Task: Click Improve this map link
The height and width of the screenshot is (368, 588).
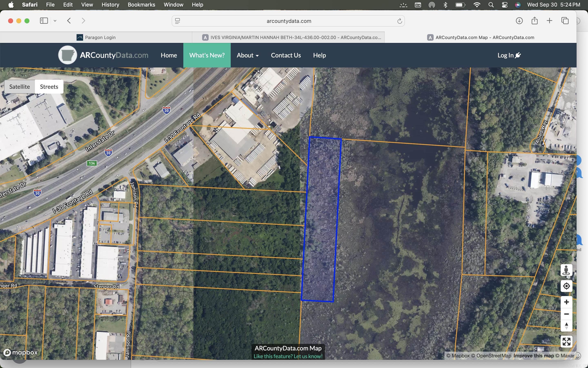Action: 533,356
